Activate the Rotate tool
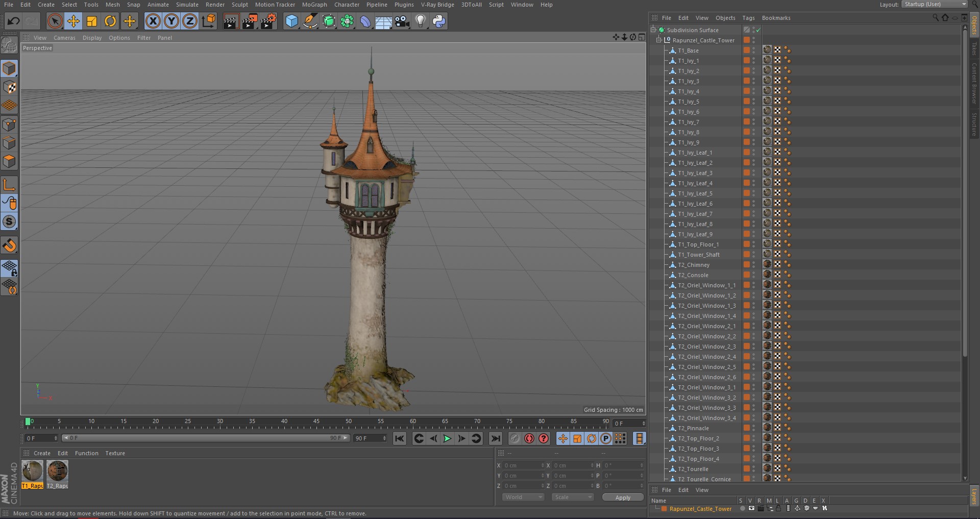 [x=110, y=21]
